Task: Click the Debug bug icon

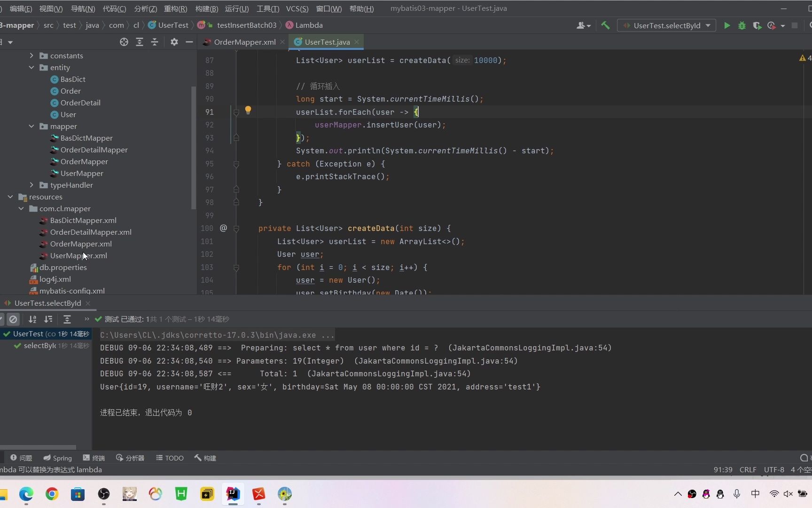Action: click(x=742, y=25)
